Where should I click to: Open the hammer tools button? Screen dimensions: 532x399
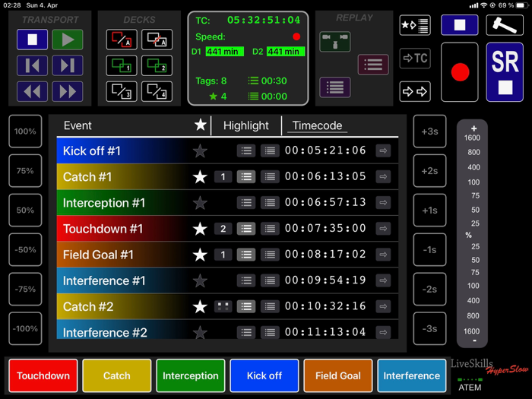[x=505, y=25]
